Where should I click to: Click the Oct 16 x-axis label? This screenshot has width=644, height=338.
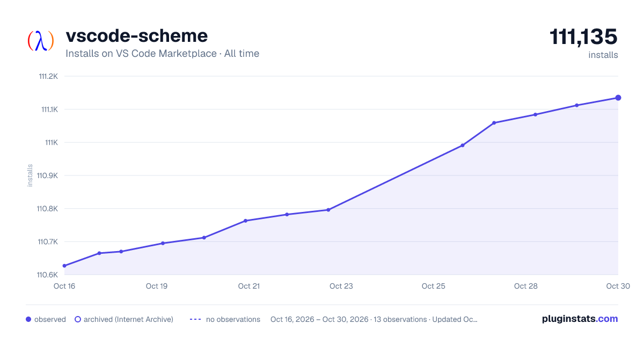pos(64,286)
